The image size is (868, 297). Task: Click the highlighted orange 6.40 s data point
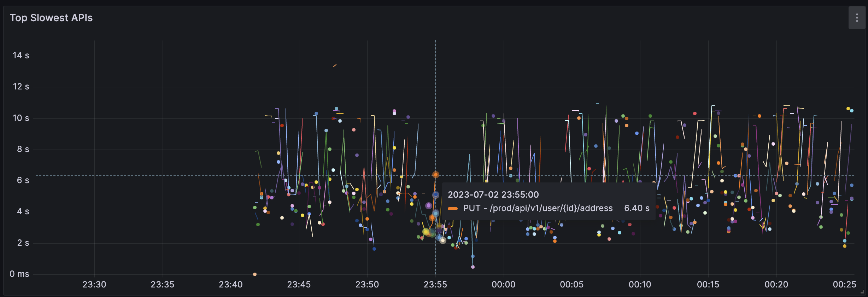pos(435,175)
